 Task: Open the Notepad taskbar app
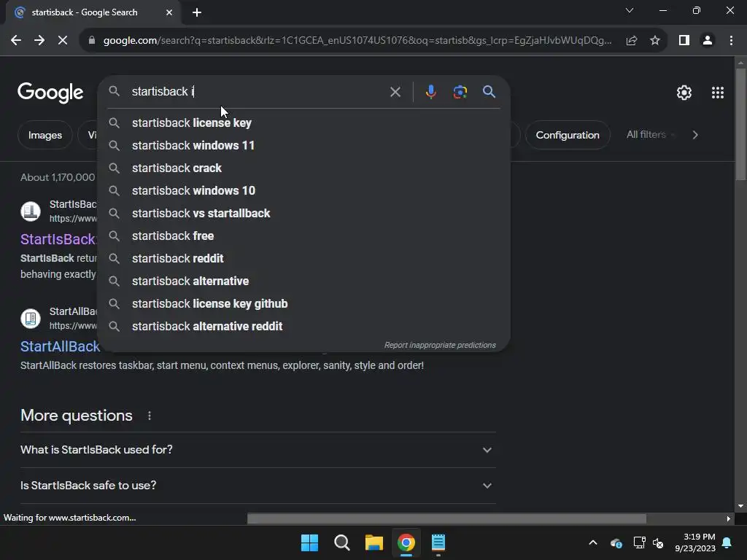click(x=438, y=542)
